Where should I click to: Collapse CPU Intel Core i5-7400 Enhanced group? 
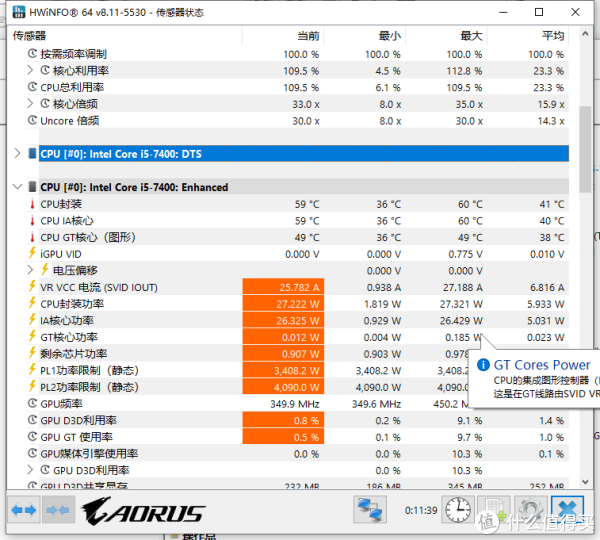(x=17, y=187)
